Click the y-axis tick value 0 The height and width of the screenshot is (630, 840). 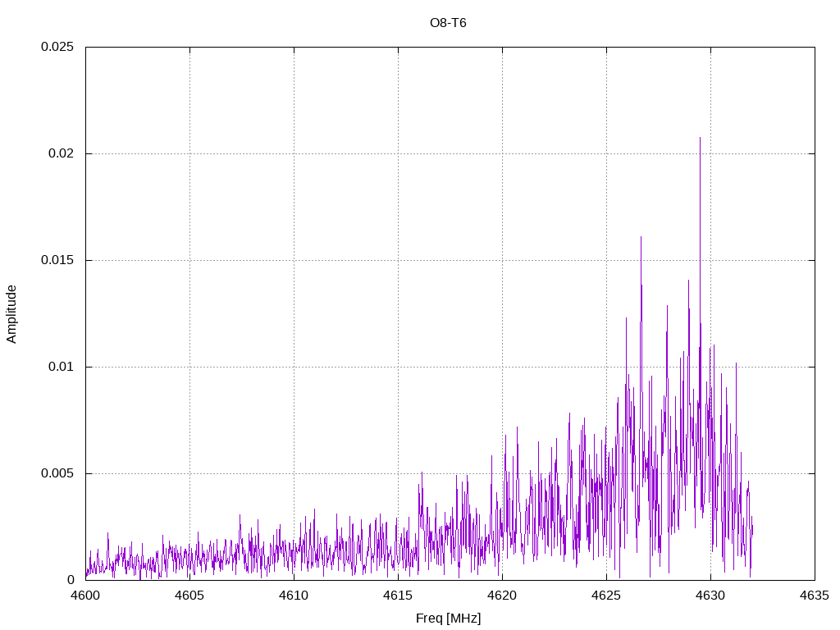[71, 580]
